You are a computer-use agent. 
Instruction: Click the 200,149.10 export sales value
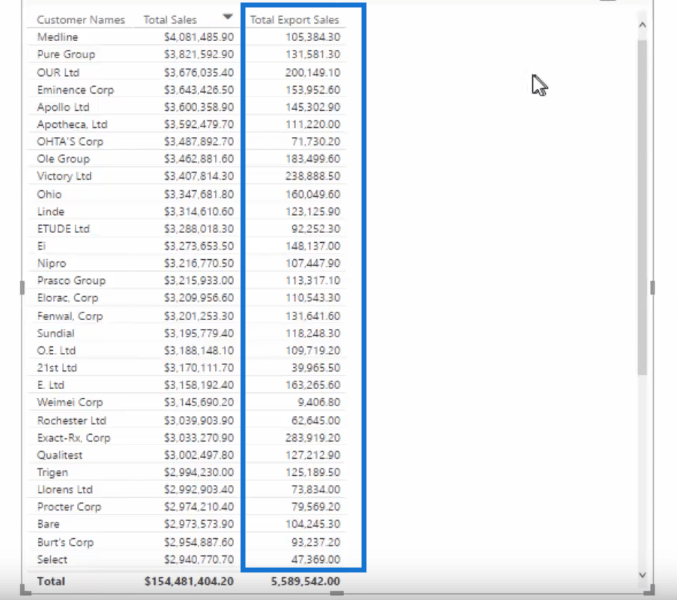pos(313,73)
